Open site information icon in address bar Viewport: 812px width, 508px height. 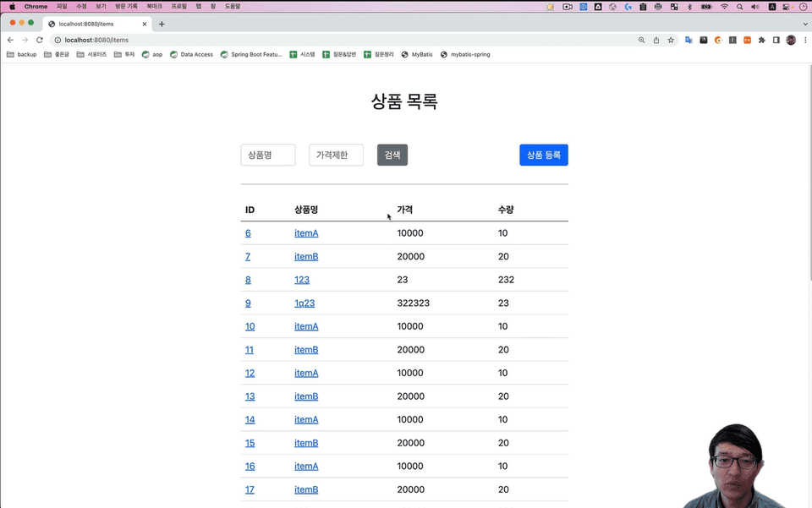click(58, 40)
